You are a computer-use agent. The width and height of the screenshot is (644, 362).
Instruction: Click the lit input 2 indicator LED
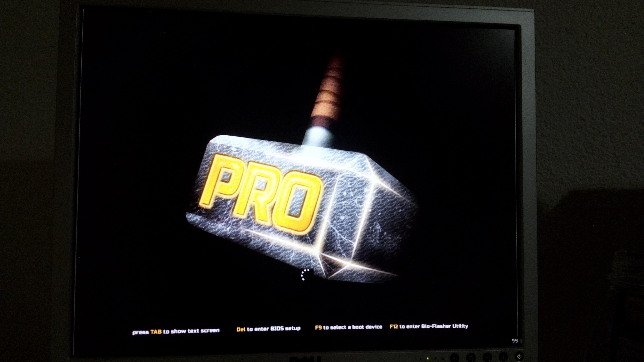point(428,359)
